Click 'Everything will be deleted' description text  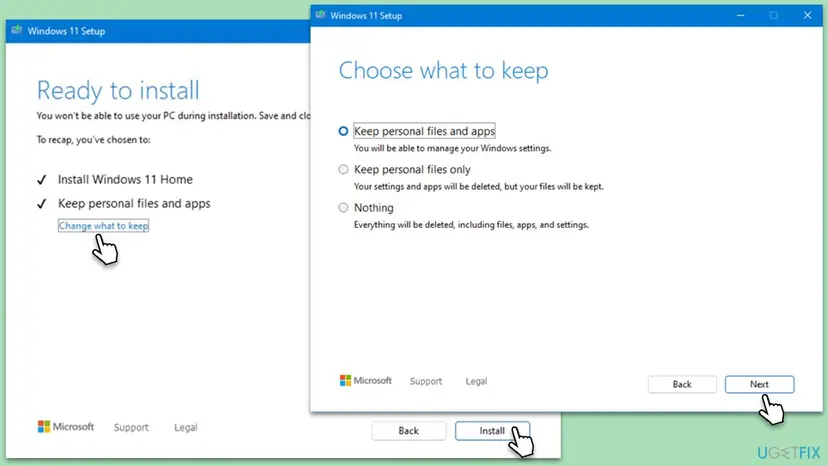[x=471, y=225]
